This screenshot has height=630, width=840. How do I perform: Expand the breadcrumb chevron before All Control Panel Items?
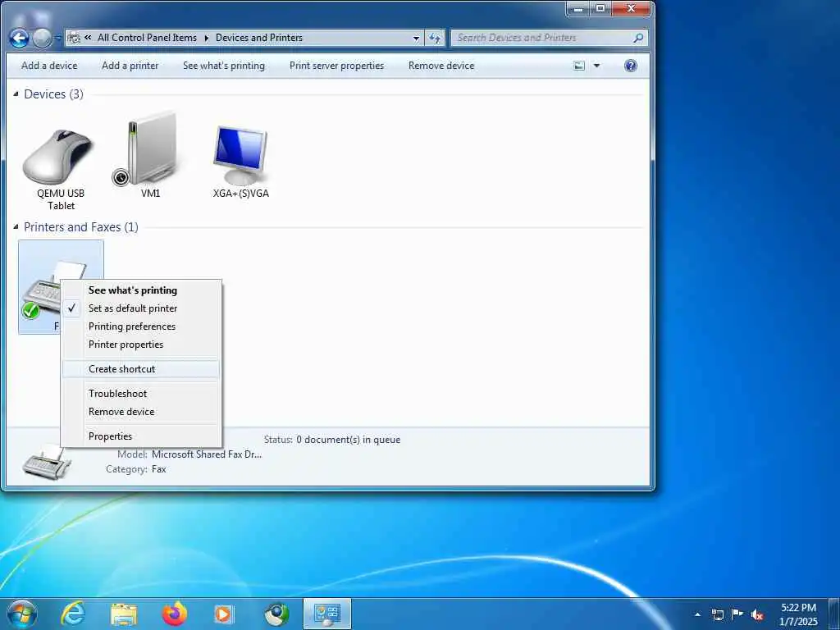[88, 38]
